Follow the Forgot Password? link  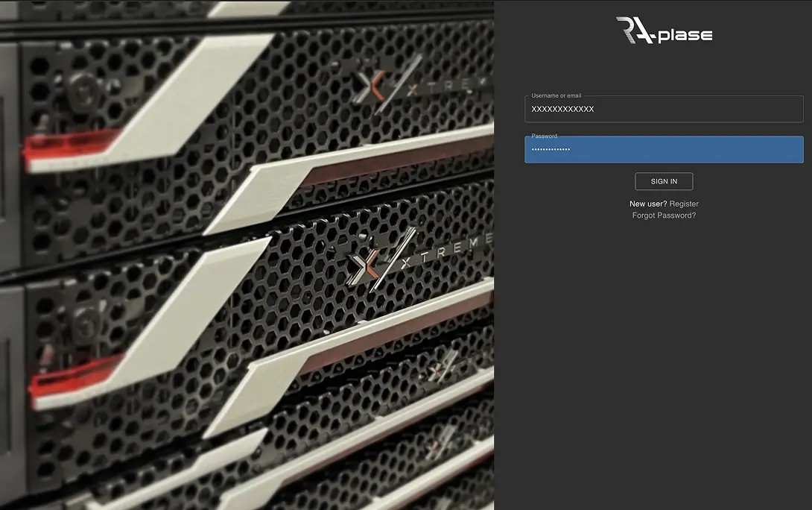coord(664,215)
